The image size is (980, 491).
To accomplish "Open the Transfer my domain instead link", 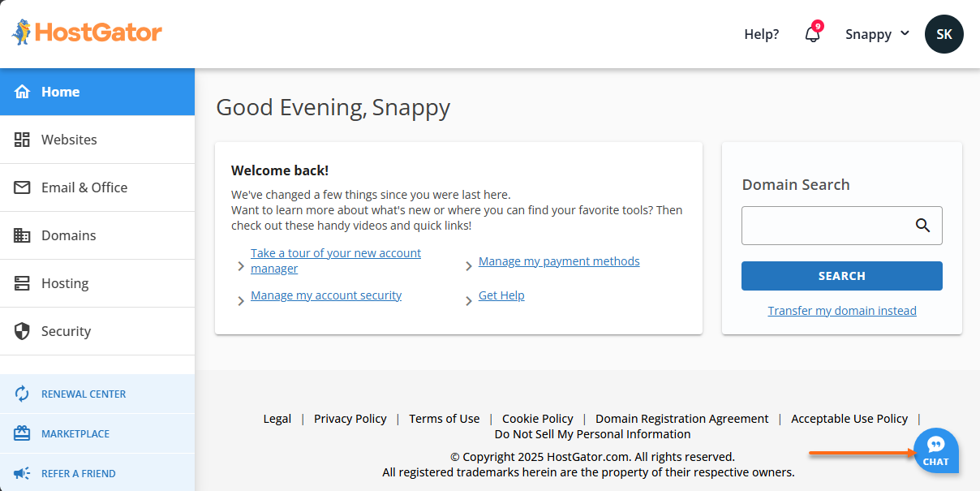I will pos(841,310).
